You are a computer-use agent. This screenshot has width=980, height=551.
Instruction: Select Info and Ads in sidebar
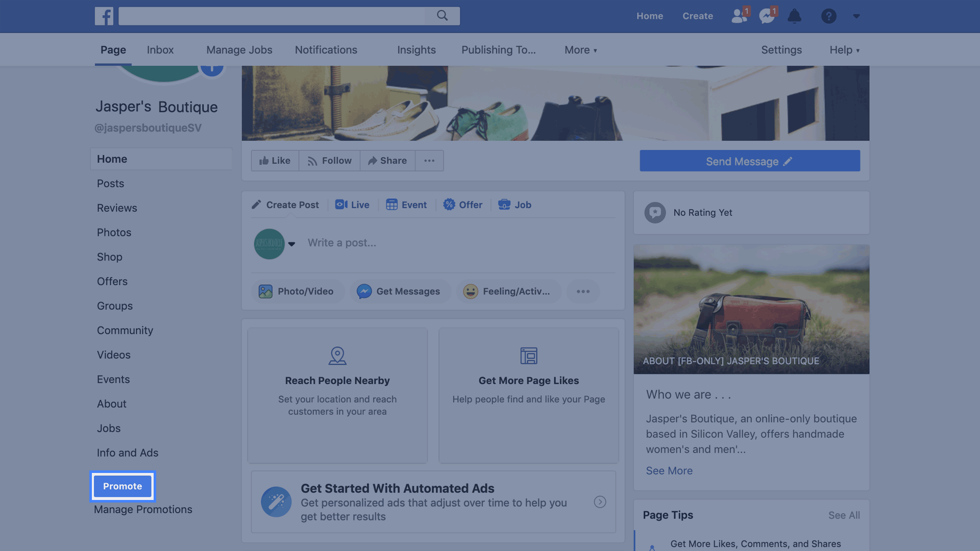click(128, 453)
